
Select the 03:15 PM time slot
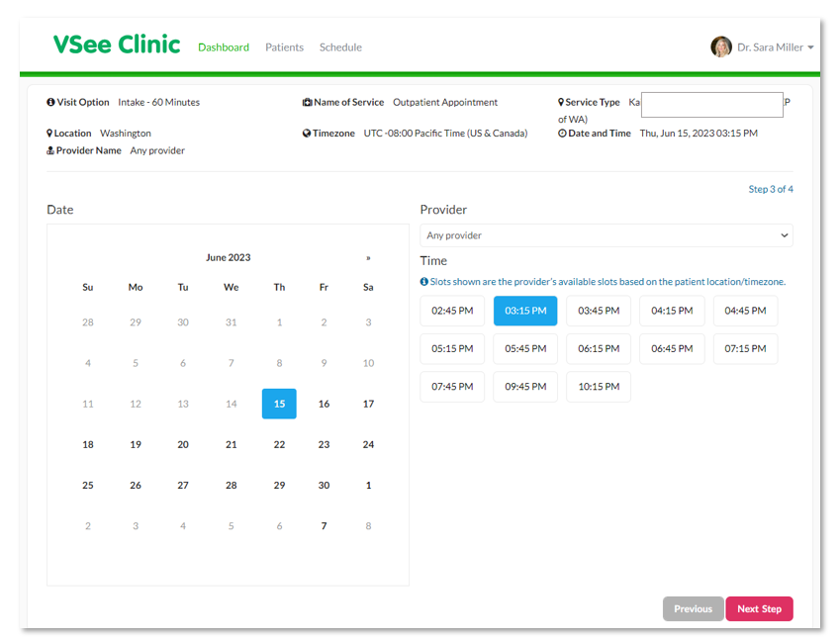coord(525,311)
